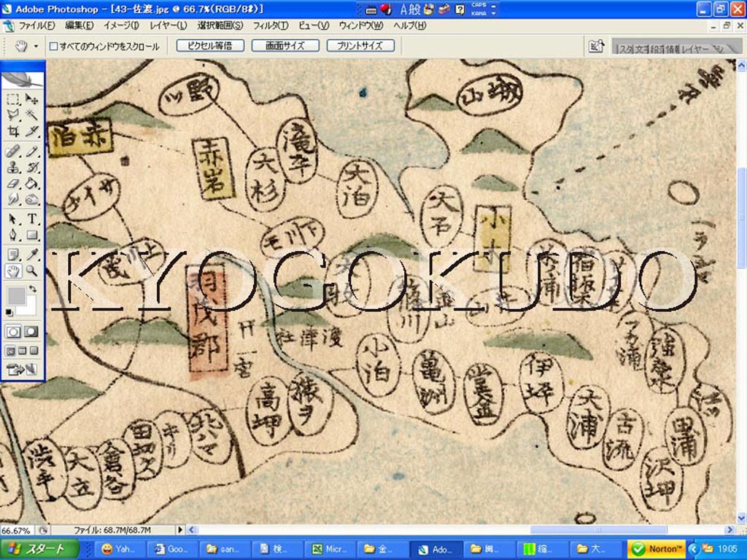747x560 pixels.
Task: Open tool preset picker arrow
Action: coord(36,46)
